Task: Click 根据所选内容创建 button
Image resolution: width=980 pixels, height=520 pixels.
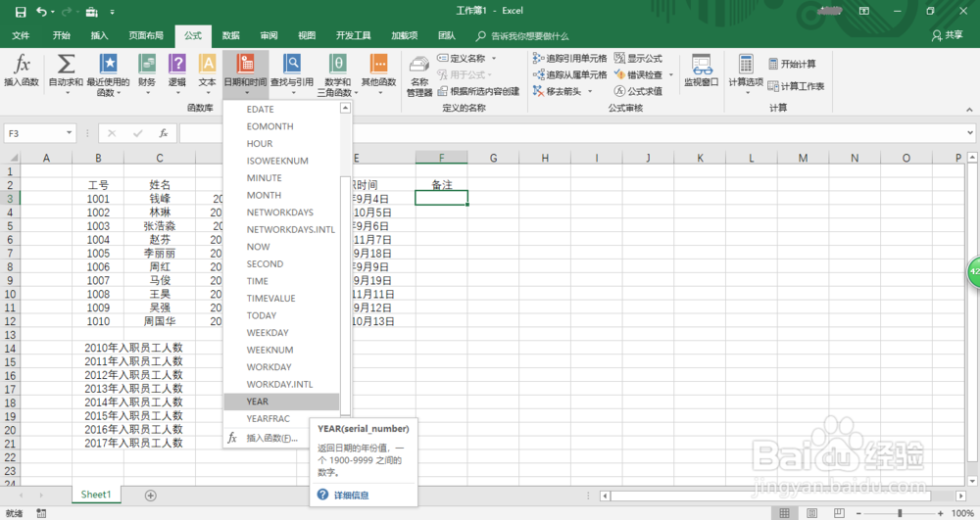Action: tap(479, 91)
